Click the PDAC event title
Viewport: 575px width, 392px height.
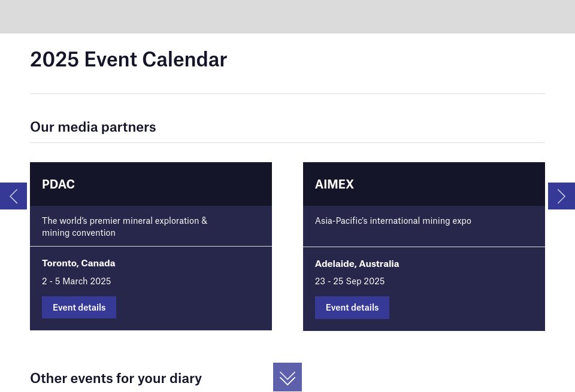click(x=58, y=184)
